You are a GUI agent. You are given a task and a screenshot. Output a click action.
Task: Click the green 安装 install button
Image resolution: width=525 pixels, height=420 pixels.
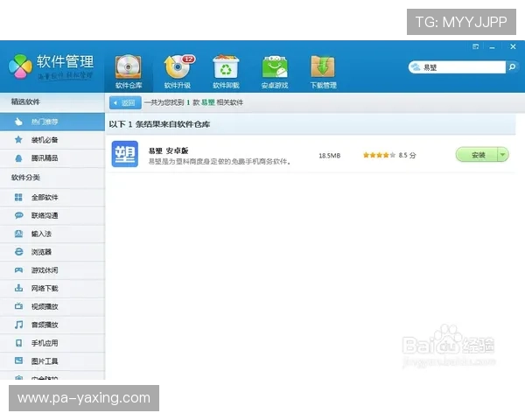[477, 155]
